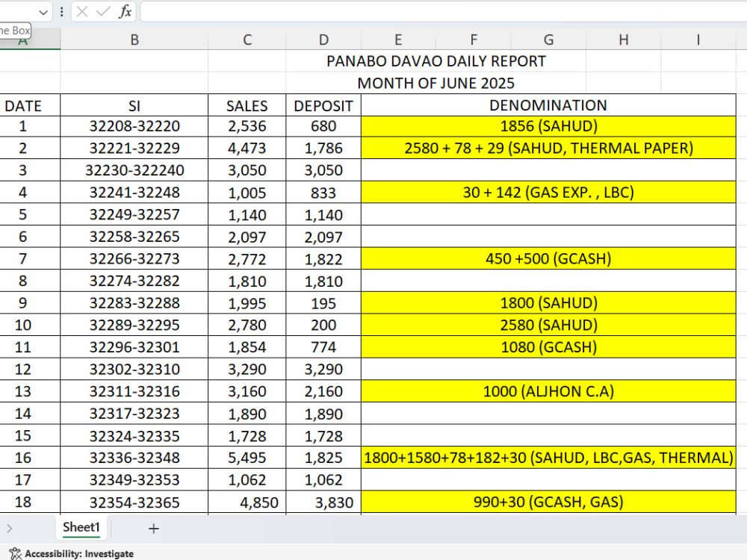Click the 1800+1580+78+182+30 denomination cell

pos(548,458)
